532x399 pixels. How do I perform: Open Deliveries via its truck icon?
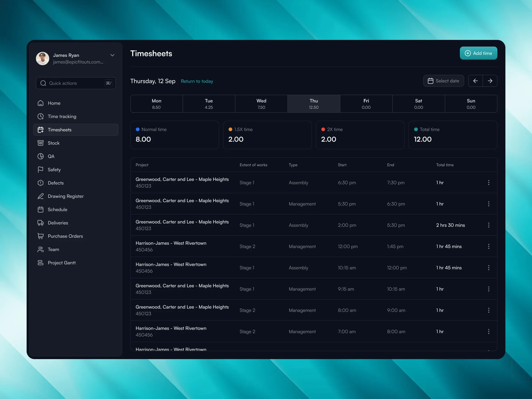(40, 223)
